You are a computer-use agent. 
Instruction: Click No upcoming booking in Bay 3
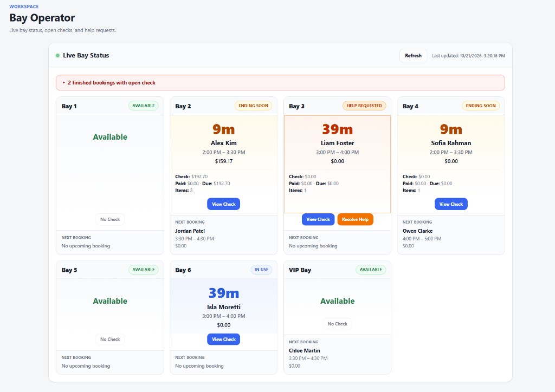click(313, 246)
